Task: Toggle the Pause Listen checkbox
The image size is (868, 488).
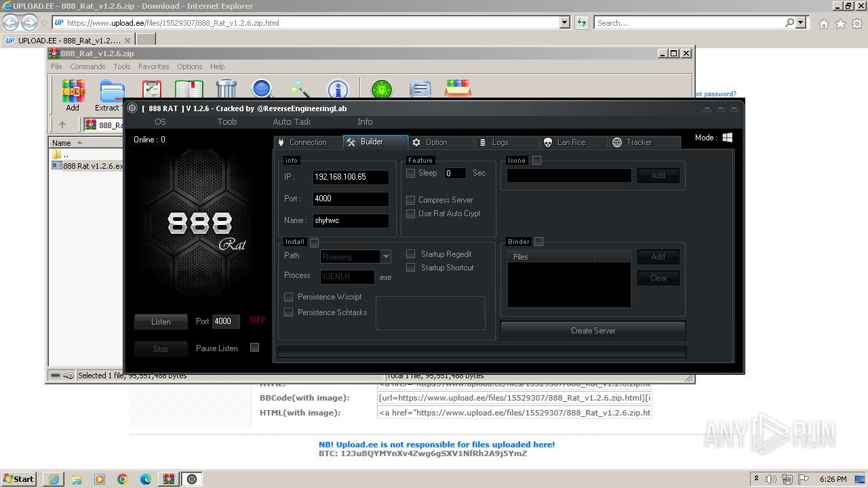Action: (x=254, y=348)
